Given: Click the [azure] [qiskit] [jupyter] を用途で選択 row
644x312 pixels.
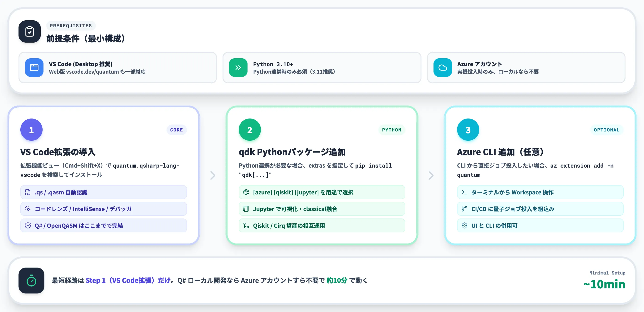Looking at the screenshot, I should 322,192.
